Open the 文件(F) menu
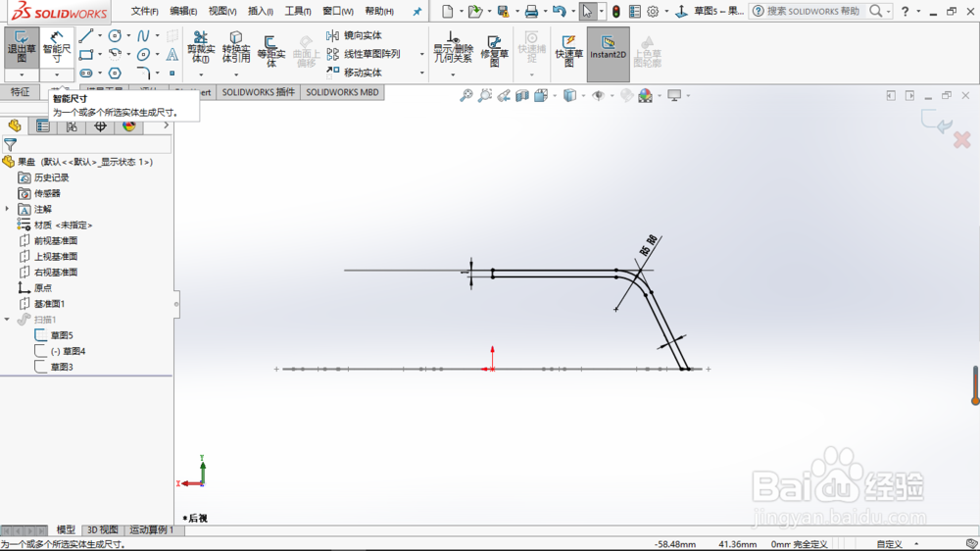Image resolution: width=980 pixels, height=551 pixels. (x=144, y=11)
